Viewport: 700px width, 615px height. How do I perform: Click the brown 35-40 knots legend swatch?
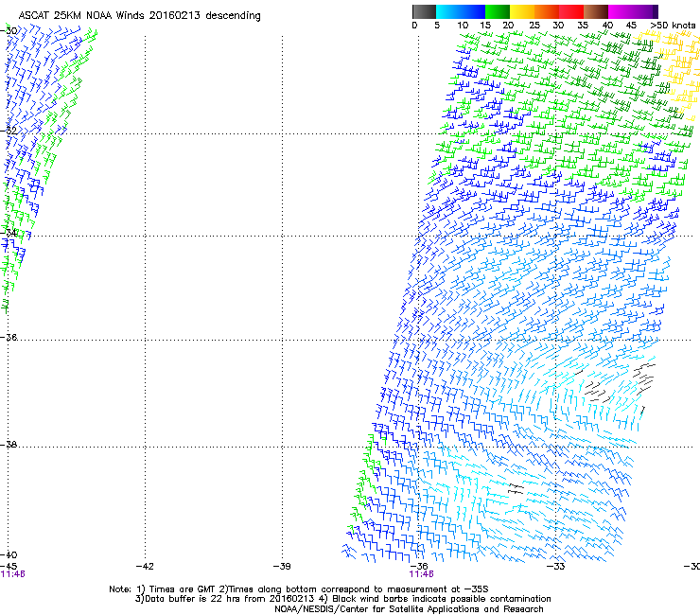click(596, 11)
